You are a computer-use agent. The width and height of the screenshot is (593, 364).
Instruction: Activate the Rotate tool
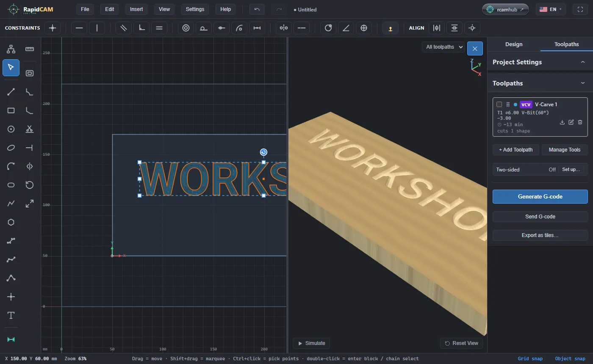coord(30,185)
